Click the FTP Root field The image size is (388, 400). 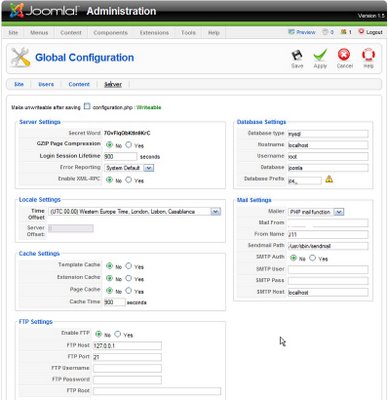click(157, 391)
